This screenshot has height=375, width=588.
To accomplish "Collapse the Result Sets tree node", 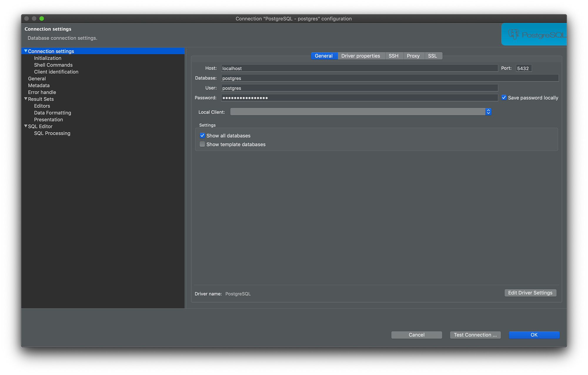I will [x=26, y=99].
